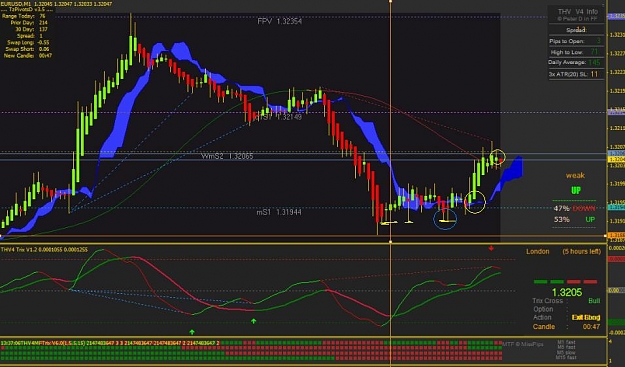Screen dimensions: 625x367
Task: Click the 'Trix Cross : Bull' row
Action: [x=566, y=301]
